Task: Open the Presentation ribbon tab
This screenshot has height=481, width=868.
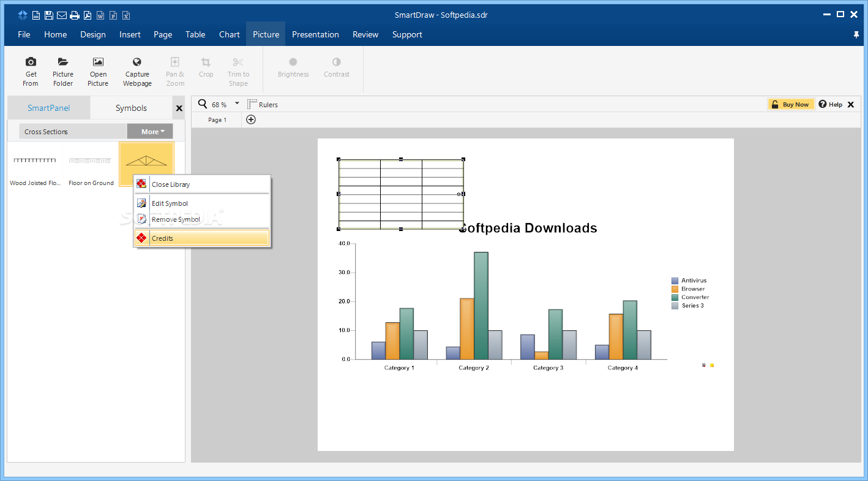Action: (x=315, y=34)
